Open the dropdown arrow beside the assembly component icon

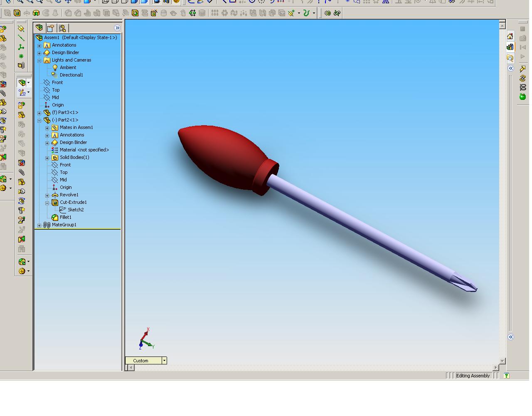click(x=28, y=83)
